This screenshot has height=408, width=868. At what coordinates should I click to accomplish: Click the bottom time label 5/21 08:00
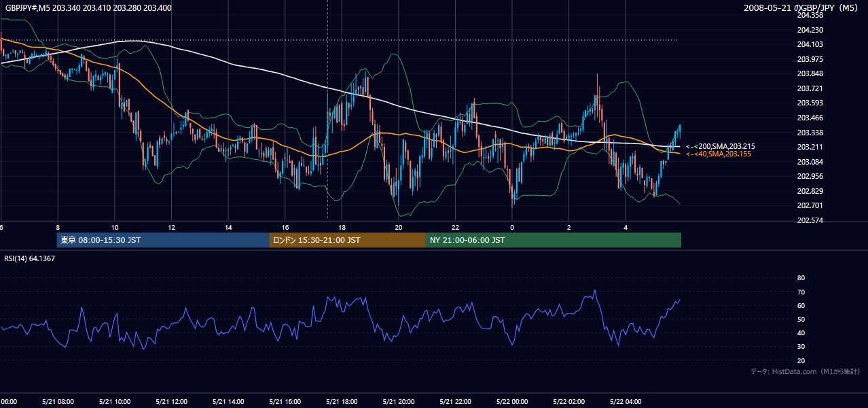(57, 402)
